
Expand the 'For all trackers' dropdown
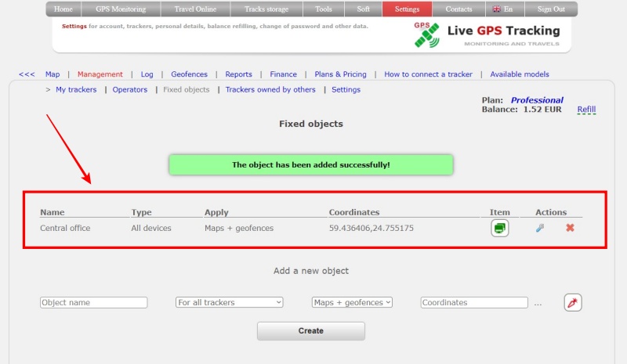pos(229,302)
